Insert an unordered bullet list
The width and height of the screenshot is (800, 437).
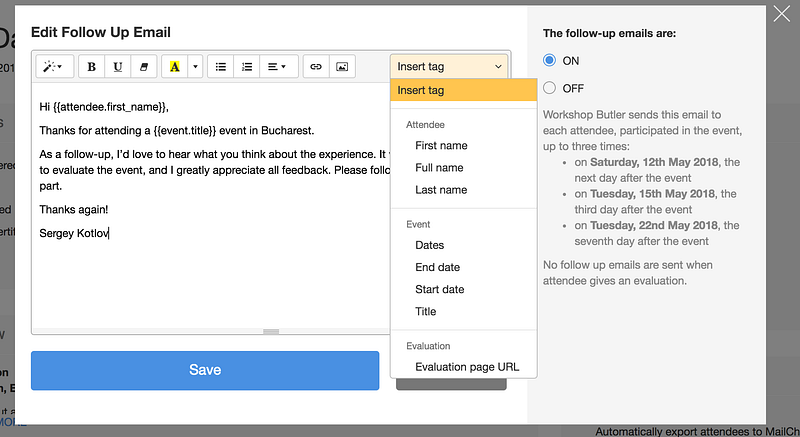pyautogui.click(x=220, y=67)
